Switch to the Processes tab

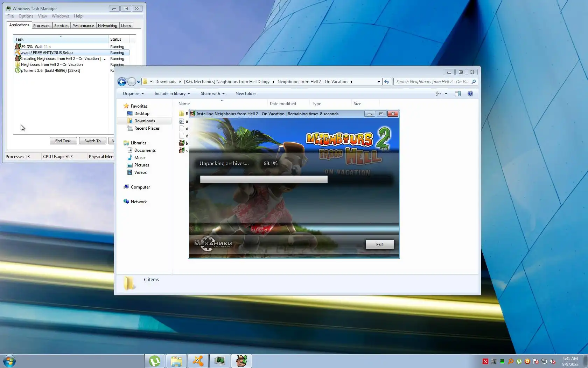tap(42, 26)
